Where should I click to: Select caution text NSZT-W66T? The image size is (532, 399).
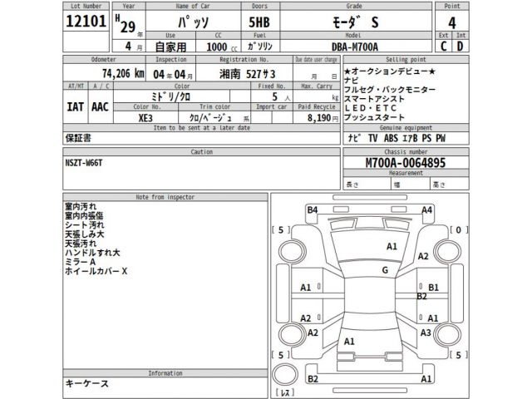click(84, 163)
